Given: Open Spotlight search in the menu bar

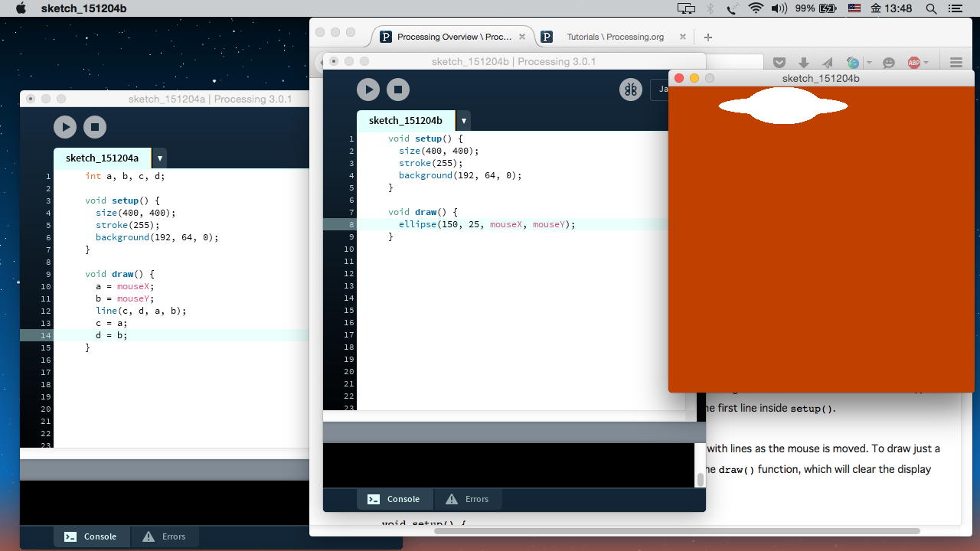Looking at the screenshot, I should point(932,8).
